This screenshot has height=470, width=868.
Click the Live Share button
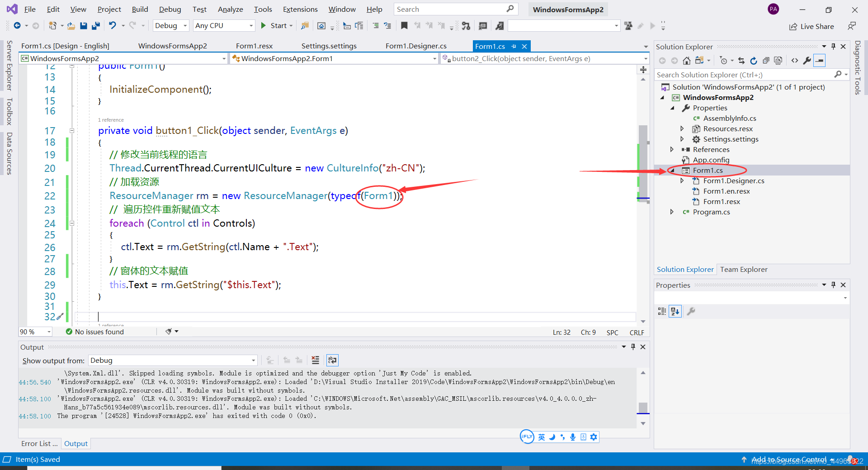(812, 26)
